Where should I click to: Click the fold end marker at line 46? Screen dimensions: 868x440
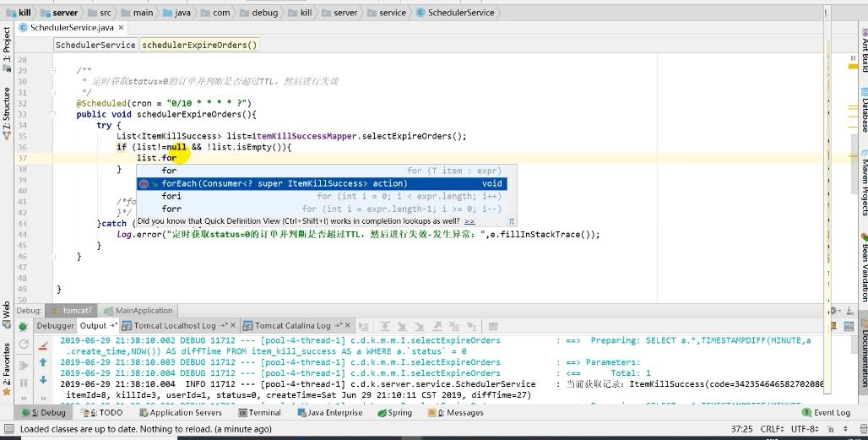(52, 256)
